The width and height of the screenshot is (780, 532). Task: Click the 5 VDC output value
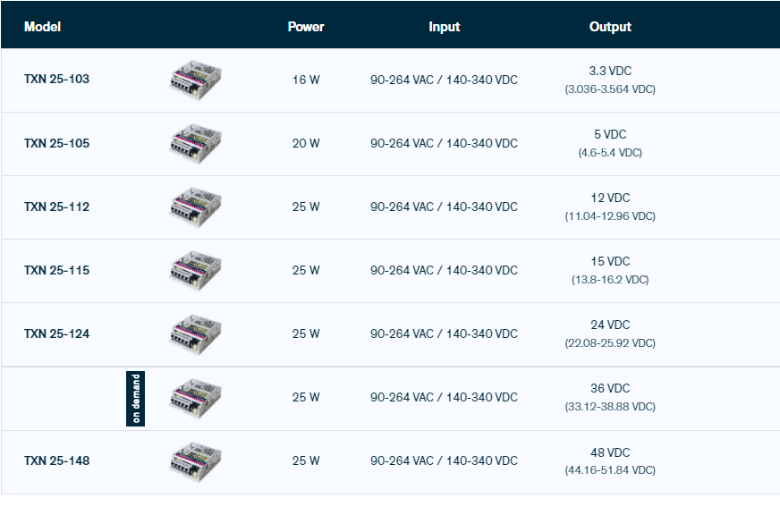[610, 134]
